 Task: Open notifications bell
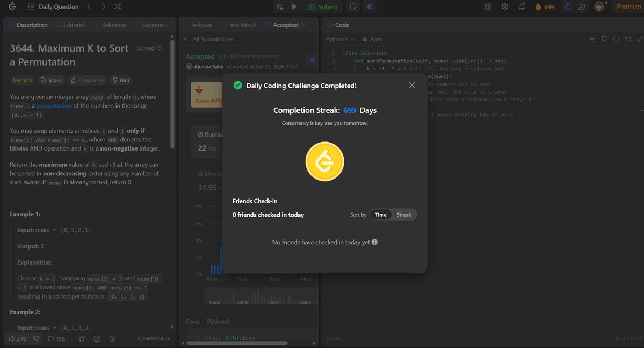pyautogui.click(x=522, y=6)
